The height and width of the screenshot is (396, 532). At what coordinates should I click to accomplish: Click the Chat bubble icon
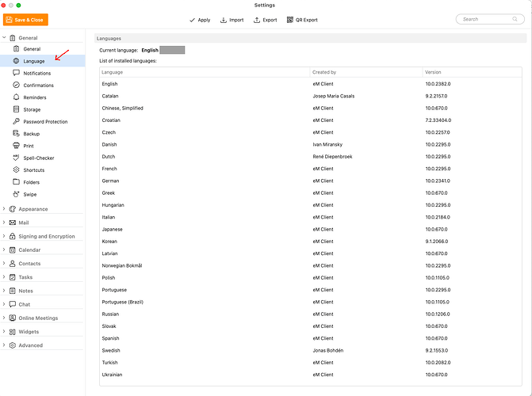pos(13,304)
